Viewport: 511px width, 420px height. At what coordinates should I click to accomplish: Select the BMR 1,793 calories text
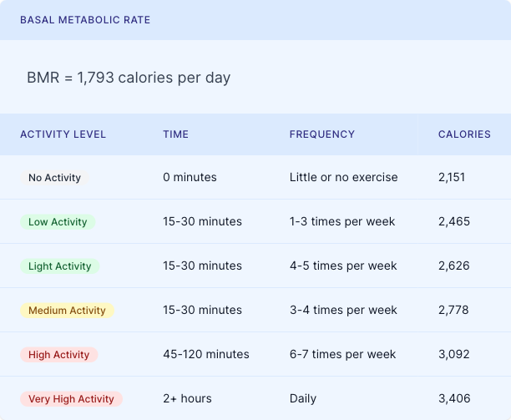click(129, 78)
